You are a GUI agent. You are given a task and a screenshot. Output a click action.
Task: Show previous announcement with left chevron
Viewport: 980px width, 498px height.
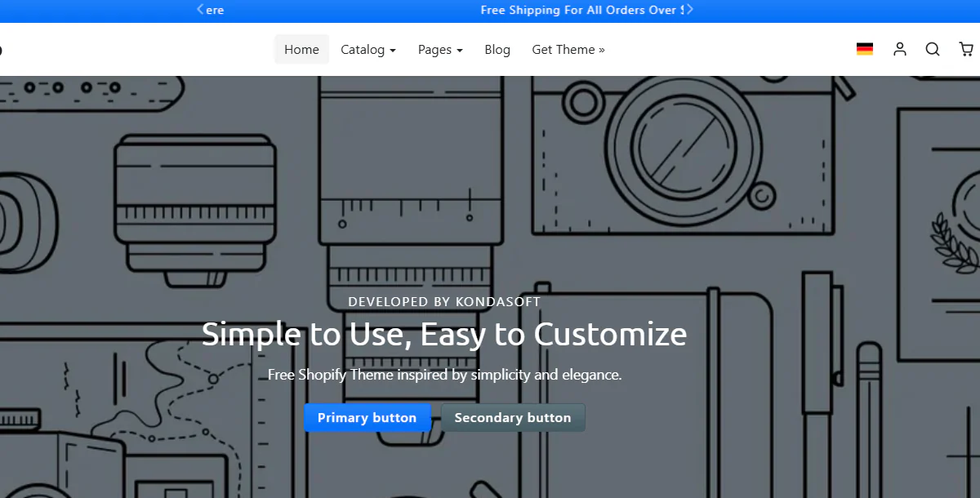pos(201,10)
